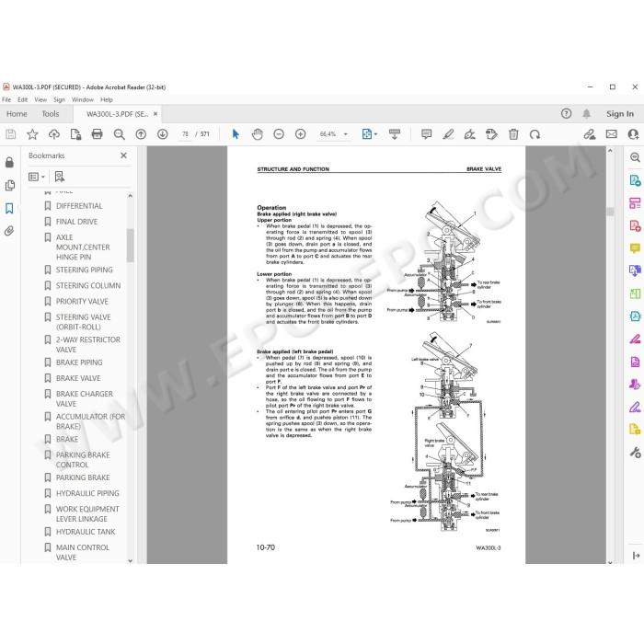Open the Sign document tool
The image size is (644, 644).
click(x=469, y=134)
